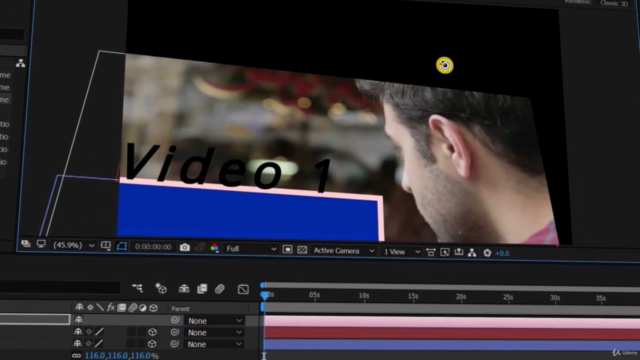
Task: Toggle the constrain proportions link icon
Action: tap(76, 355)
